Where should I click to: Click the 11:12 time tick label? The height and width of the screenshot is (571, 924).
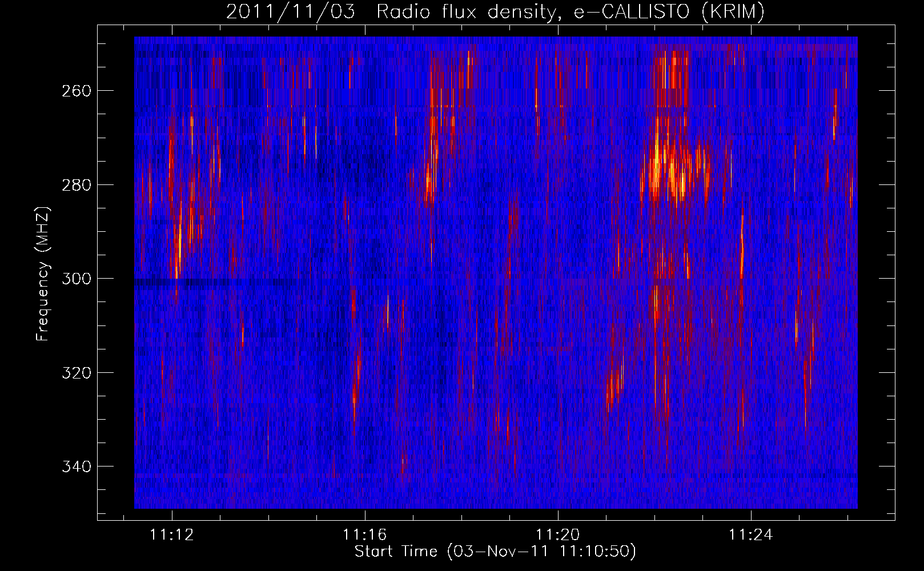pos(172,534)
